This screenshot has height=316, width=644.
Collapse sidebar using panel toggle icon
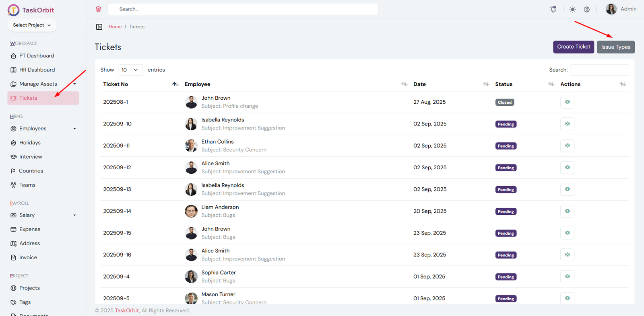coord(99,27)
